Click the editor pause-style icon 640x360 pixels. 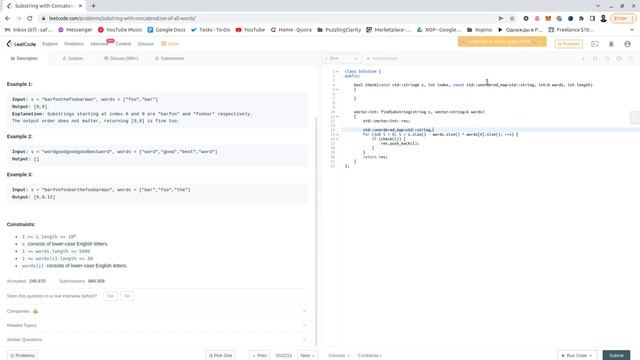tap(595, 59)
